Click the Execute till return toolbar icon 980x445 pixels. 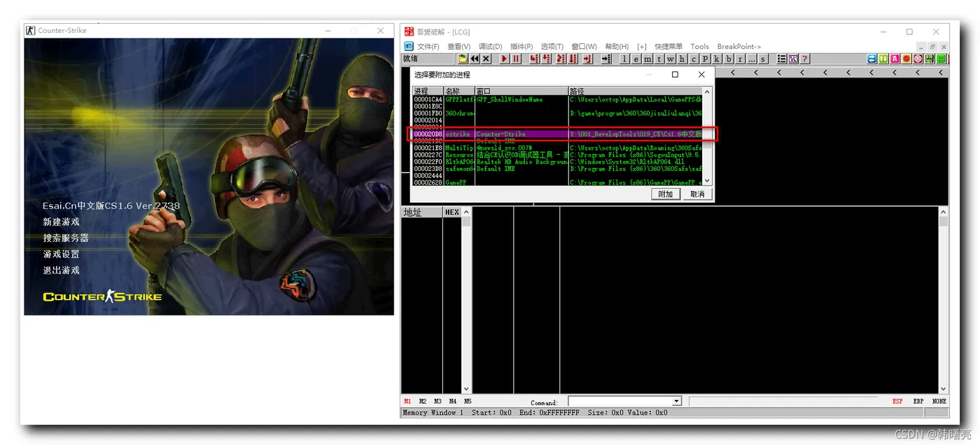coord(587,59)
